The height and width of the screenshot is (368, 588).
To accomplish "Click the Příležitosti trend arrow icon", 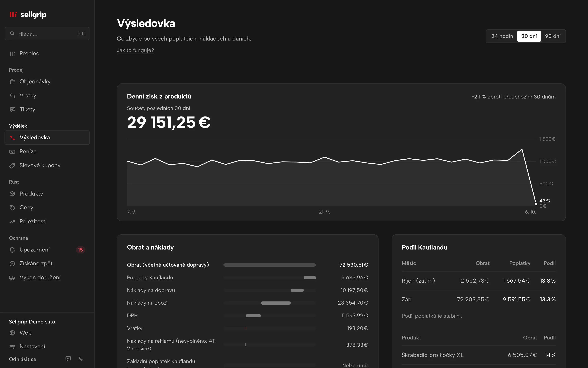I will pos(12,222).
